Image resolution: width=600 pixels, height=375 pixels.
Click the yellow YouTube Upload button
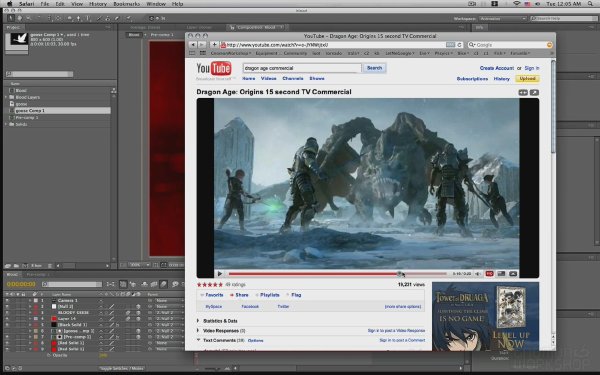click(x=527, y=78)
